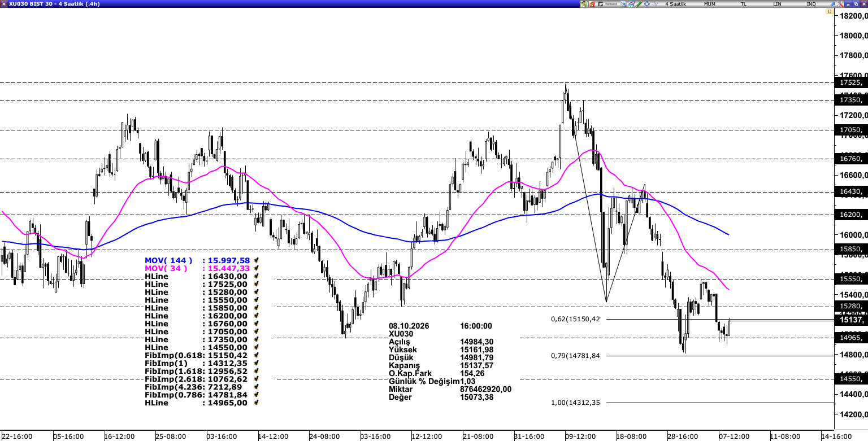Open the wrench settings icon

point(840,4)
